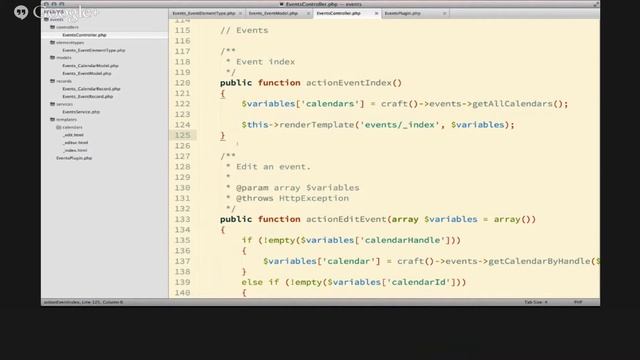Close the Events_EventModel.php tab
Screen dimensions: 640x360
coord(308,13)
